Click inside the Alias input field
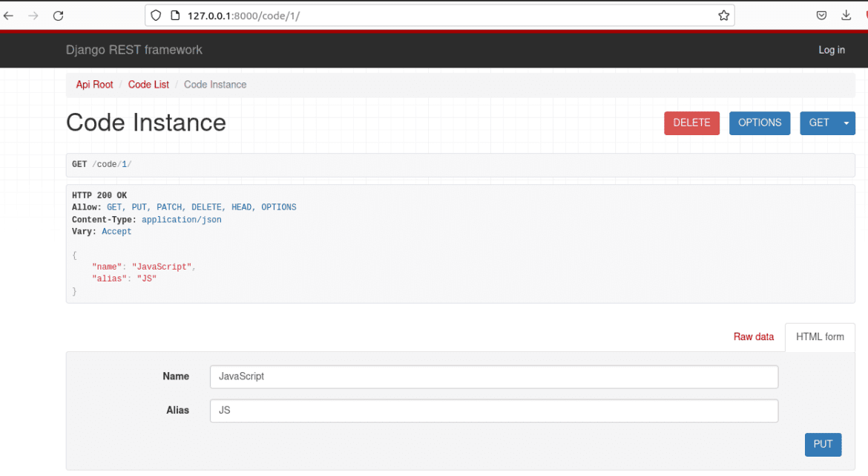Screen dimensions: 868x476 (x=494, y=411)
